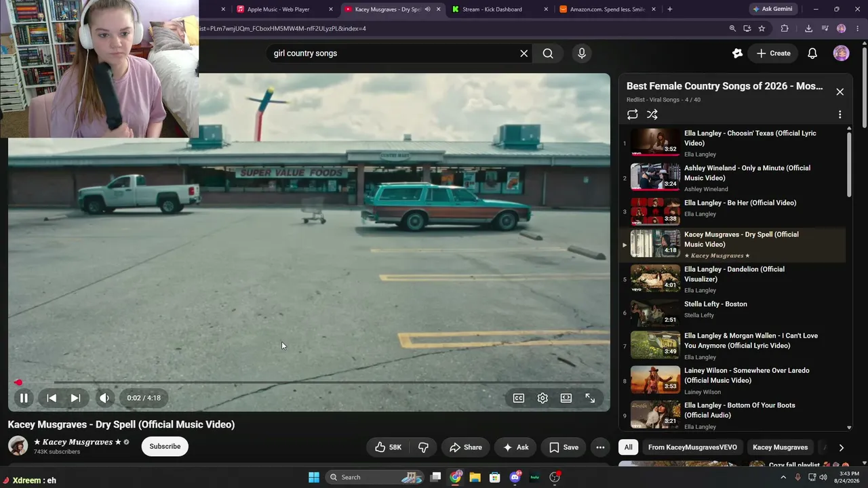Open YouTube notifications bell
The width and height of the screenshot is (868, 488).
(812, 54)
